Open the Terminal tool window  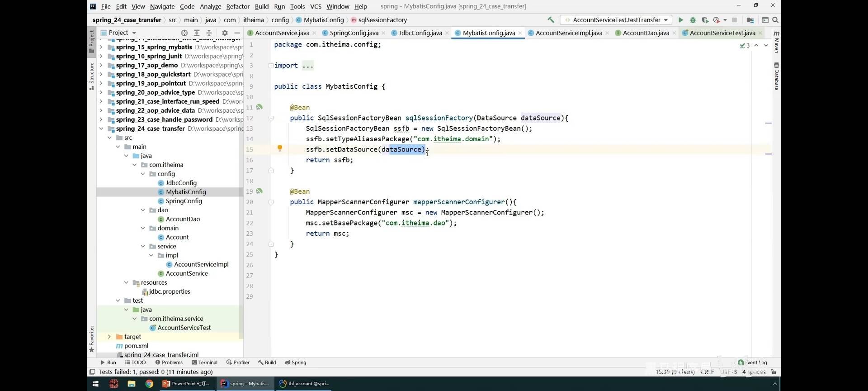[x=204, y=362]
